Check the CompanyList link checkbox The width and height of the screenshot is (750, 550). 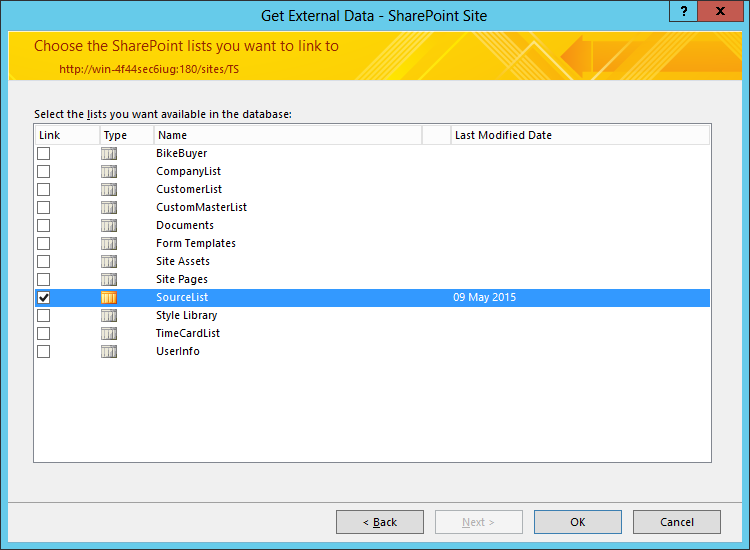tap(44, 172)
